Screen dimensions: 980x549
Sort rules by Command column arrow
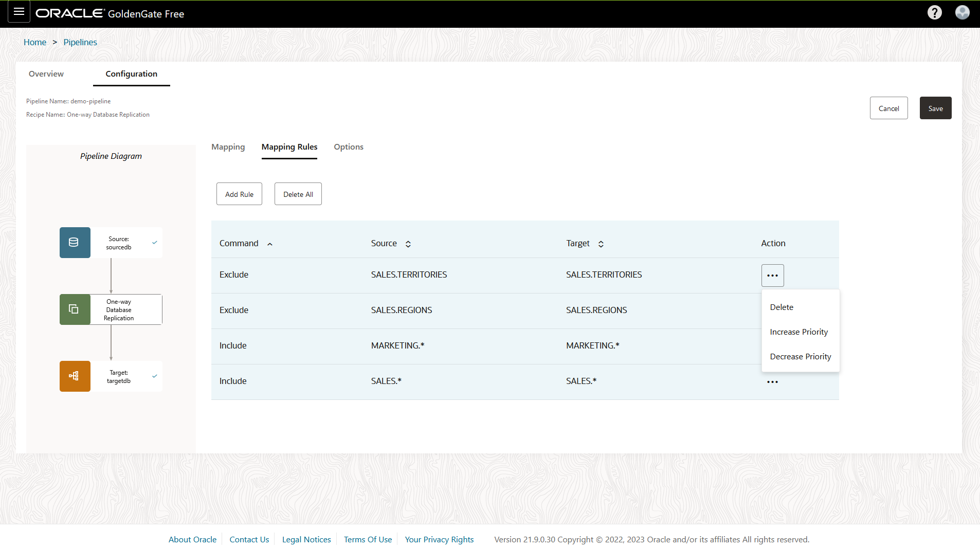tap(270, 244)
